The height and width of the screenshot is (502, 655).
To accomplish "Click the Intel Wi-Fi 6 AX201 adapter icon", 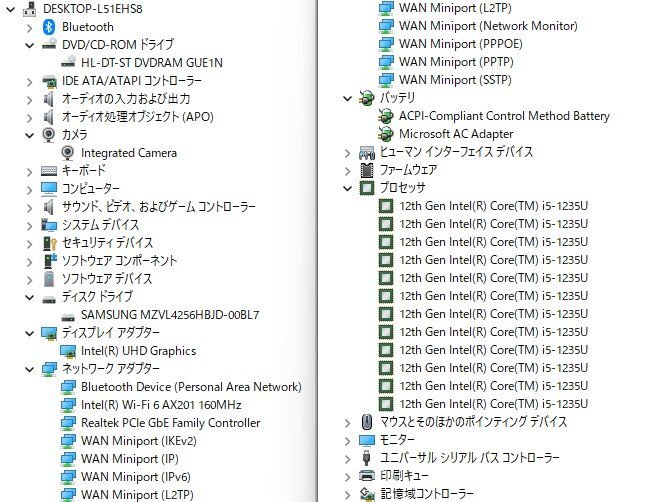I will pos(68,405).
